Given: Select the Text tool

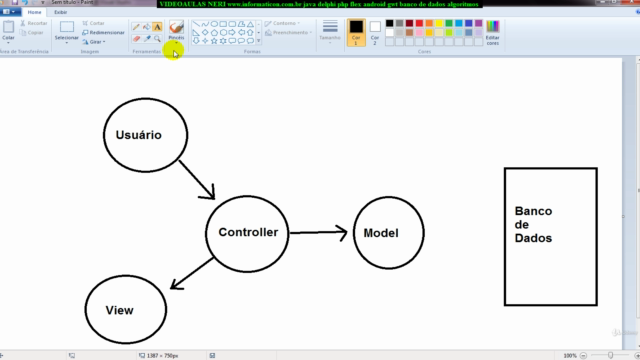Looking at the screenshot, I should [x=157, y=27].
